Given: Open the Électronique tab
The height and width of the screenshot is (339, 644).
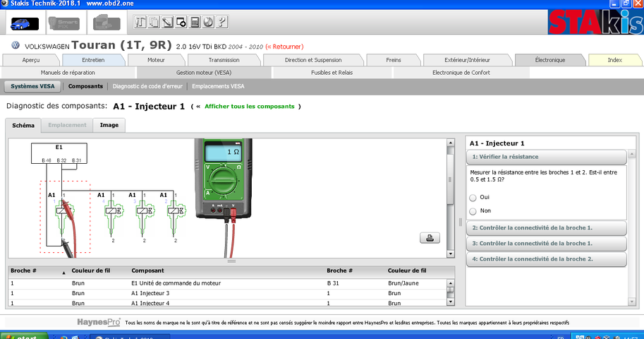Looking at the screenshot, I should click(550, 60).
